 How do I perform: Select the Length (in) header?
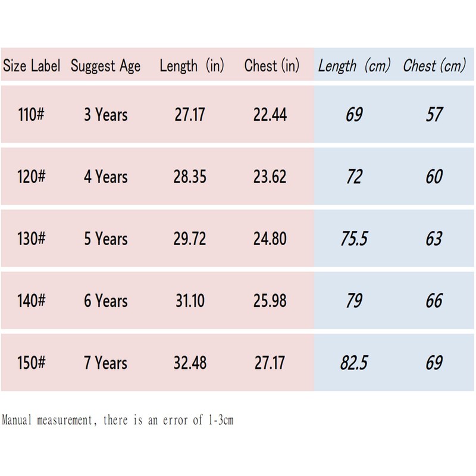coord(192,66)
